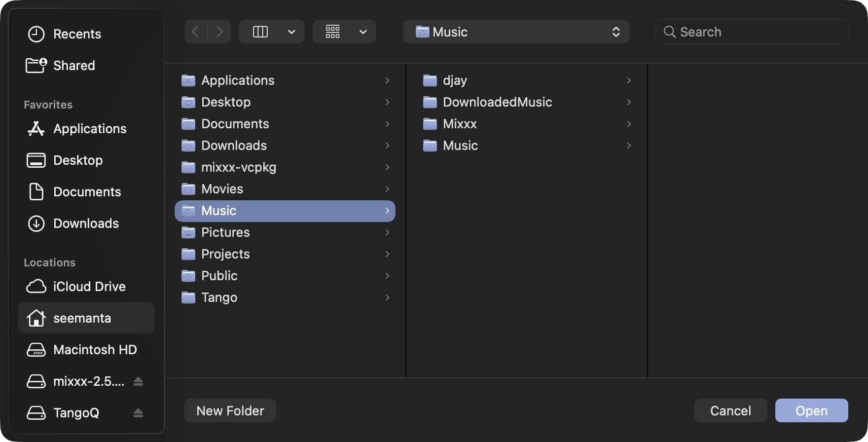Select the djay folder

click(527, 80)
